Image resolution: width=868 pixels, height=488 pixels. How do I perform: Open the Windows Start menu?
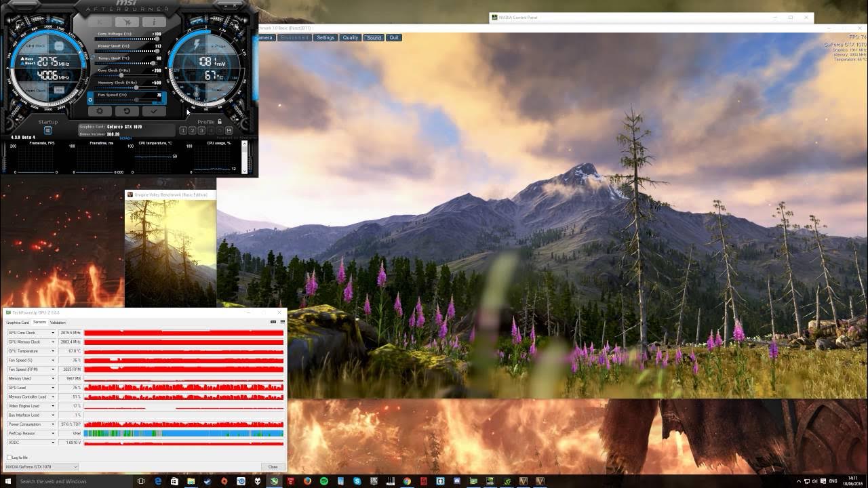[7, 481]
